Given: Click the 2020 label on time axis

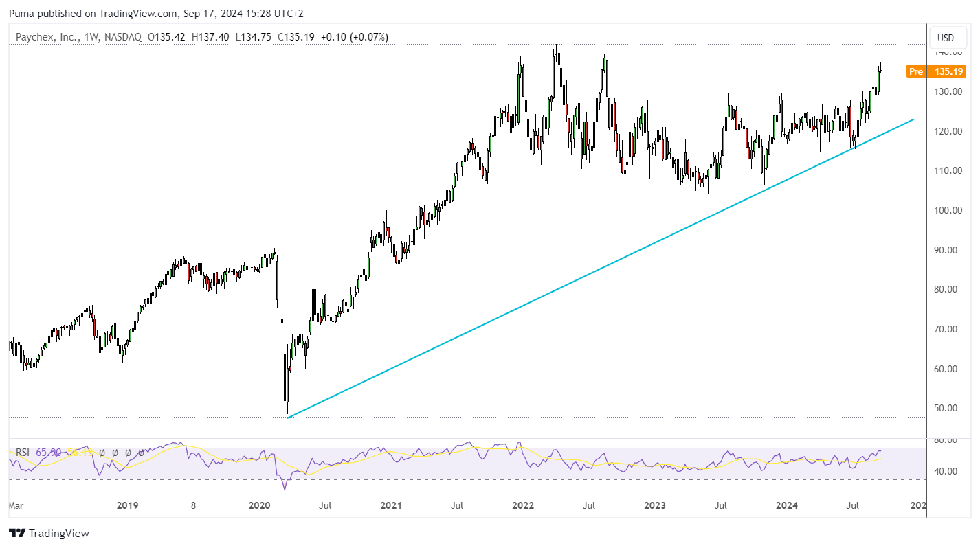Looking at the screenshot, I should tap(259, 506).
